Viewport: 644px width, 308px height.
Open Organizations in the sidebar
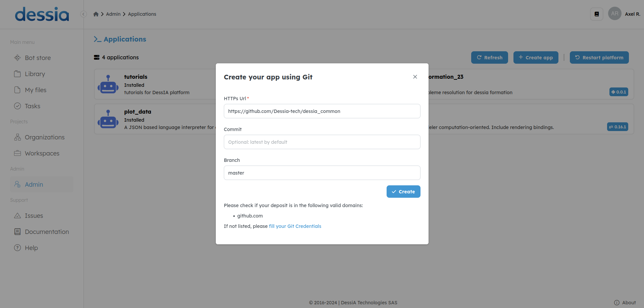[42, 137]
